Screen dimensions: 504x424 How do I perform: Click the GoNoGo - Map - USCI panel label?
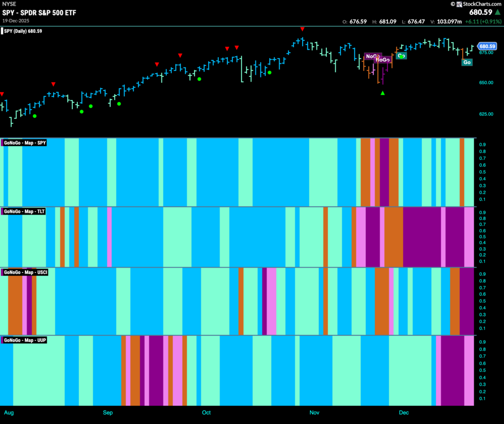tap(25, 273)
